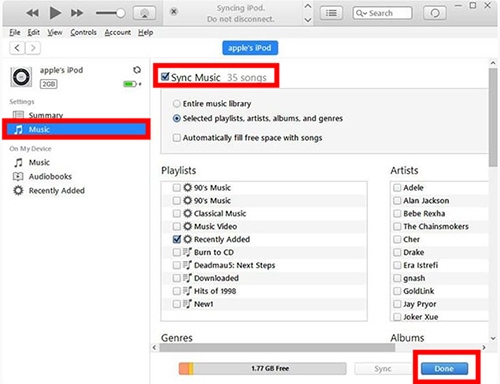Screen dimensions: 500x384
Task: Click the fast forward next track button
Action: 77,13
